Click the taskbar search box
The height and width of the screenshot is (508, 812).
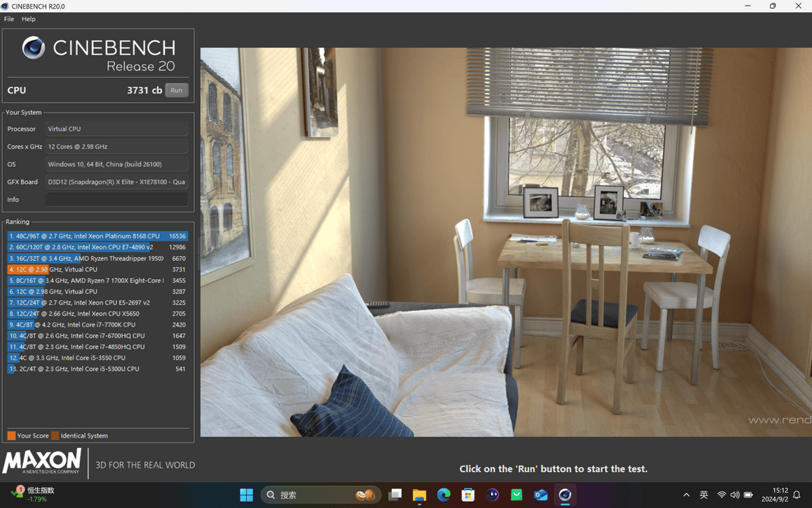318,495
